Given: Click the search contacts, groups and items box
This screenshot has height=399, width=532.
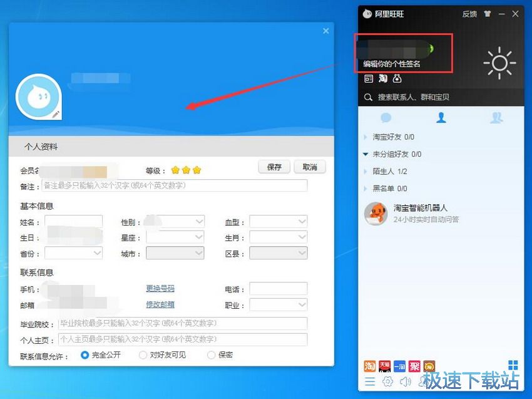Looking at the screenshot, I should pos(441,97).
